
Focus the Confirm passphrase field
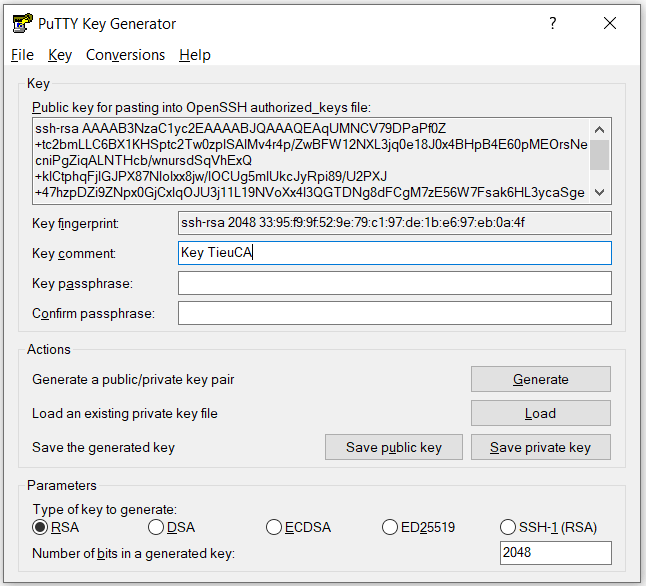(x=395, y=313)
